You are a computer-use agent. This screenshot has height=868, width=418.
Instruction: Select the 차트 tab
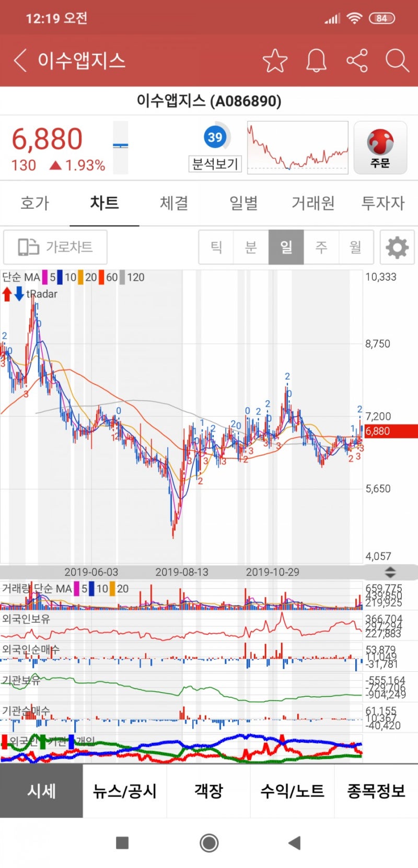104,203
